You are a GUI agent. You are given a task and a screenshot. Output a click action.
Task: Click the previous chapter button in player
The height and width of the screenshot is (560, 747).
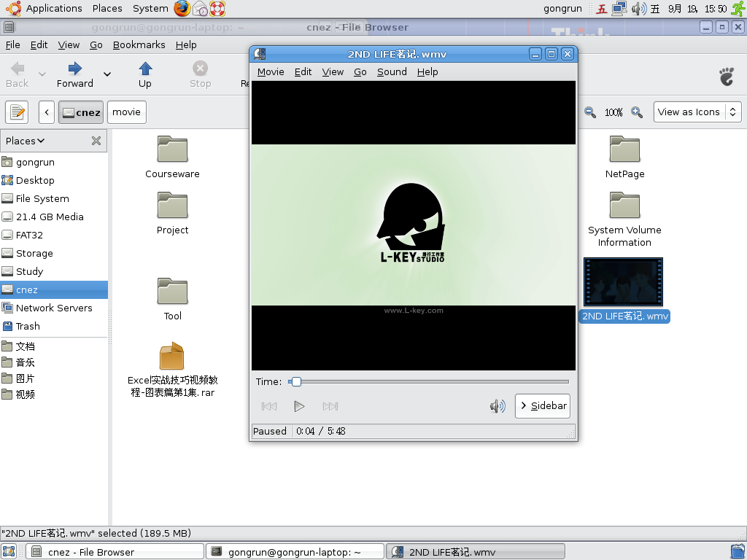pos(269,406)
